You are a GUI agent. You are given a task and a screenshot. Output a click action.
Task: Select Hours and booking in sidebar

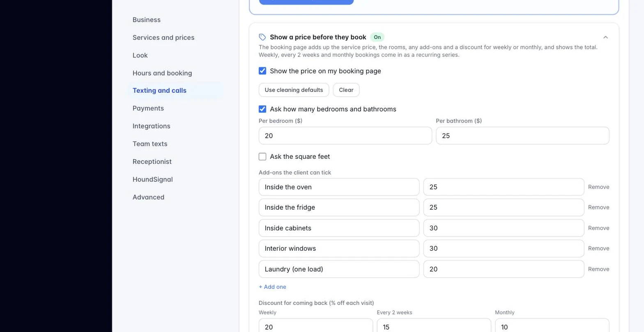click(x=162, y=73)
